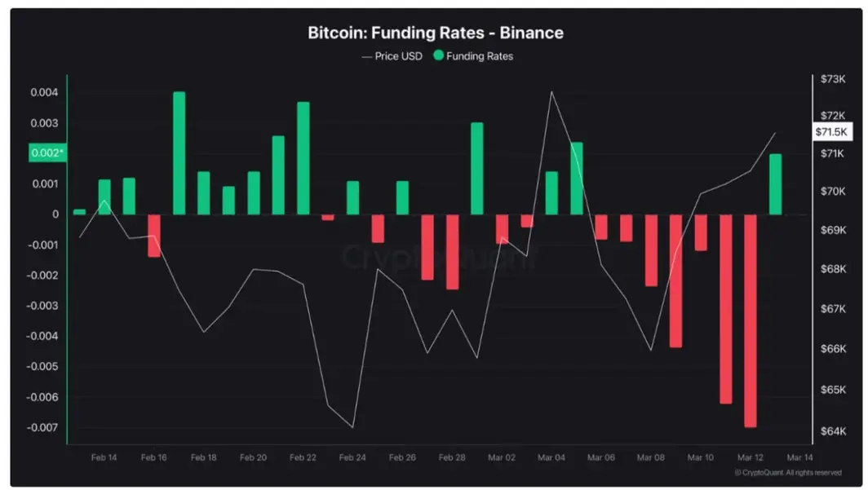Select the green bar at Feb 22
The height and width of the screenshot is (490, 868).
tap(303, 158)
